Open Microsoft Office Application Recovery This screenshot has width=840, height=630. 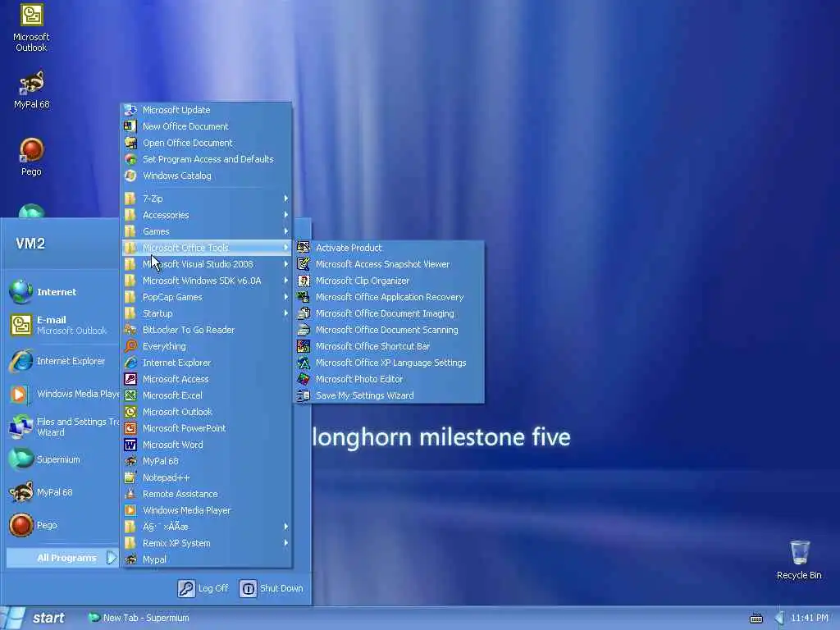click(x=390, y=297)
